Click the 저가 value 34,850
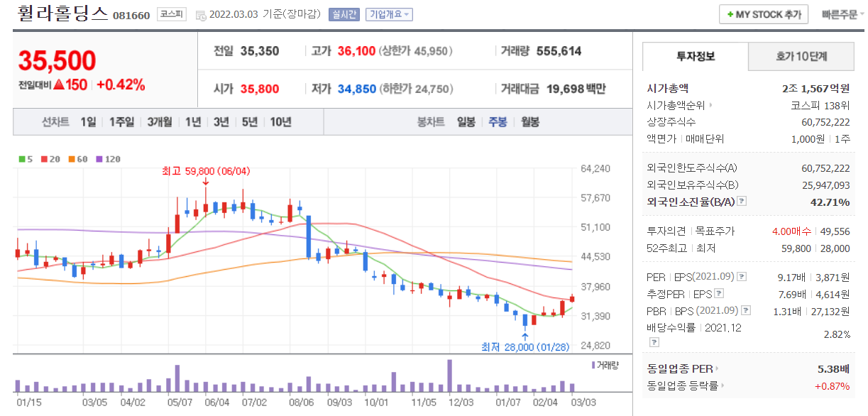This screenshot has height=416, width=868. pos(356,89)
